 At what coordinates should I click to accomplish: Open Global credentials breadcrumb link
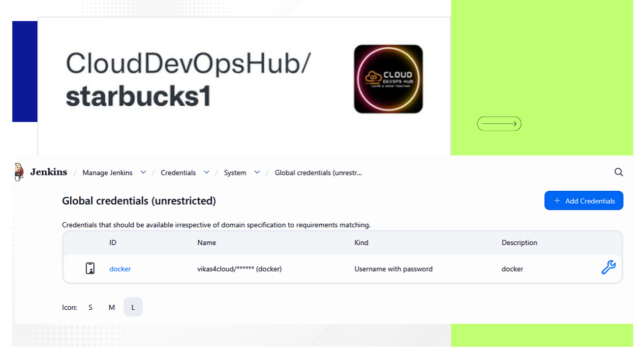(318, 173)
